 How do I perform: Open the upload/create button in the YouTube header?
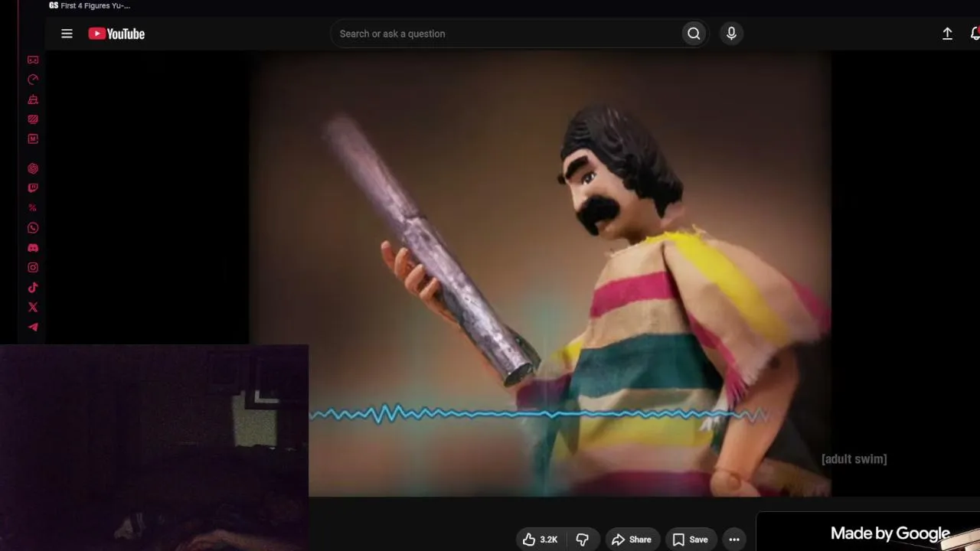(947, 34)
